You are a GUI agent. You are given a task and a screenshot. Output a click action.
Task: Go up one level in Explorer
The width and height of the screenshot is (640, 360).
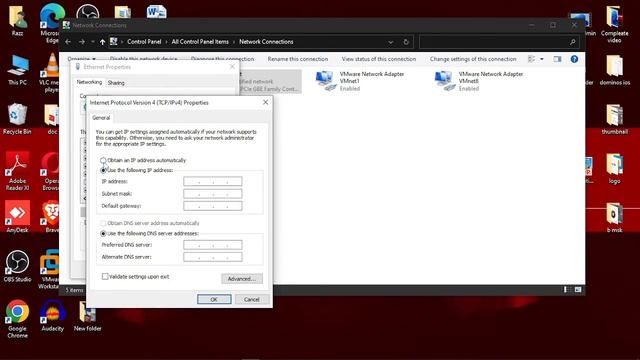tap(102, 42)
